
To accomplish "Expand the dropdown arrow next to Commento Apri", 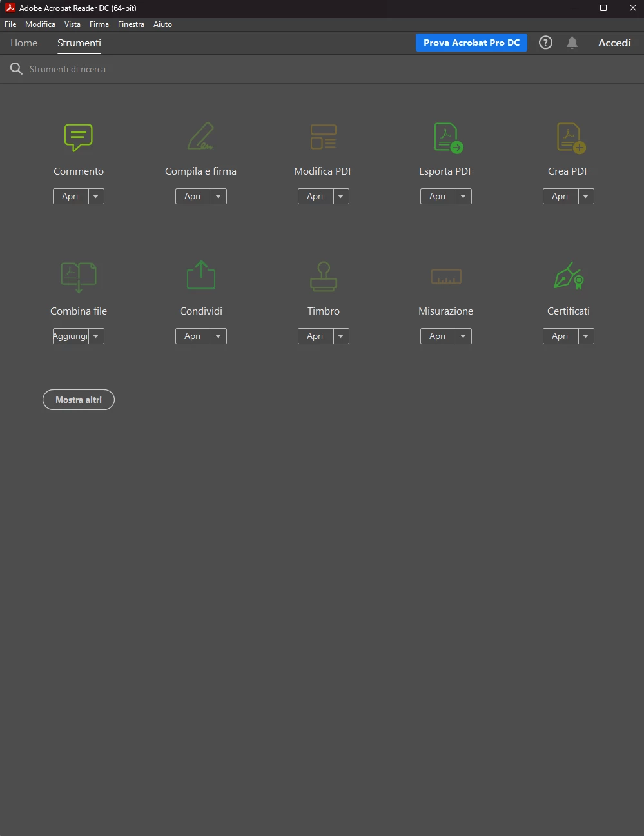I will 95,196.
